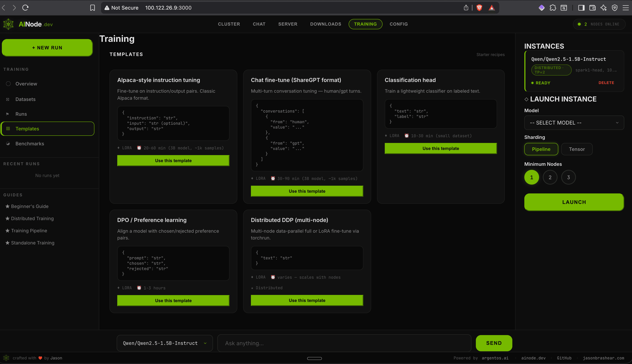
Task: Set minimum nodes to 1
Action: tap(531, 177)
